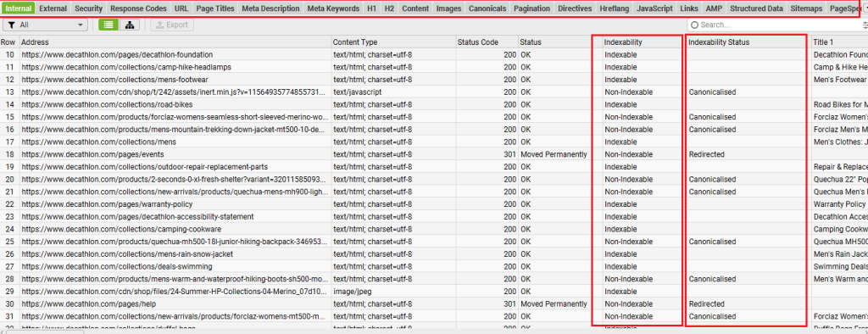Open the Meta Description tab
This screenshot has height=334, width=868.
[270, 8]
